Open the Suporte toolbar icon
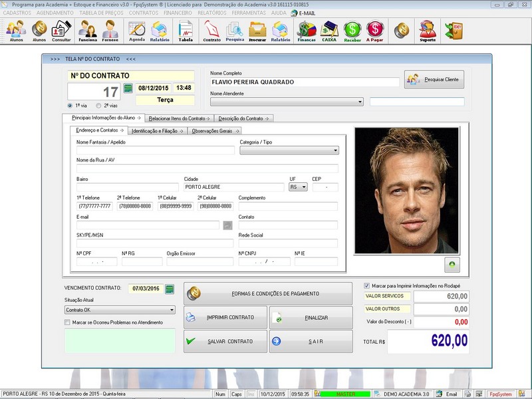Viewport: 532px width, 399px height. click(x=428, y=31)
